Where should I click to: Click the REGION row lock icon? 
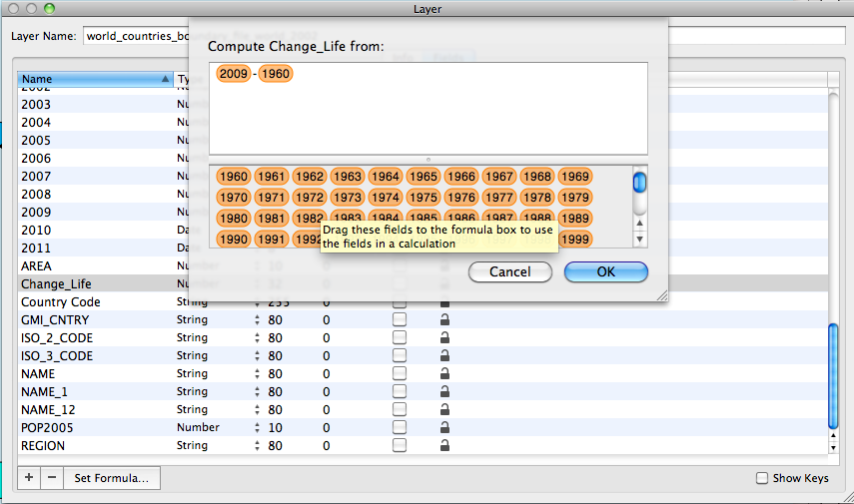pyautogui.click(x=444, y=446)
